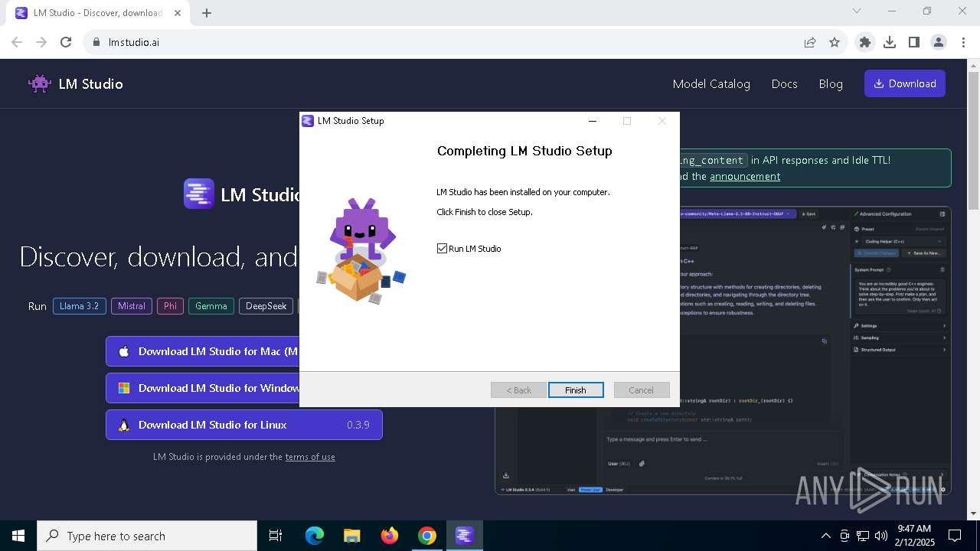The image size is (980, 551).
Task: View site information lock icon
Action: pos(96,42)
